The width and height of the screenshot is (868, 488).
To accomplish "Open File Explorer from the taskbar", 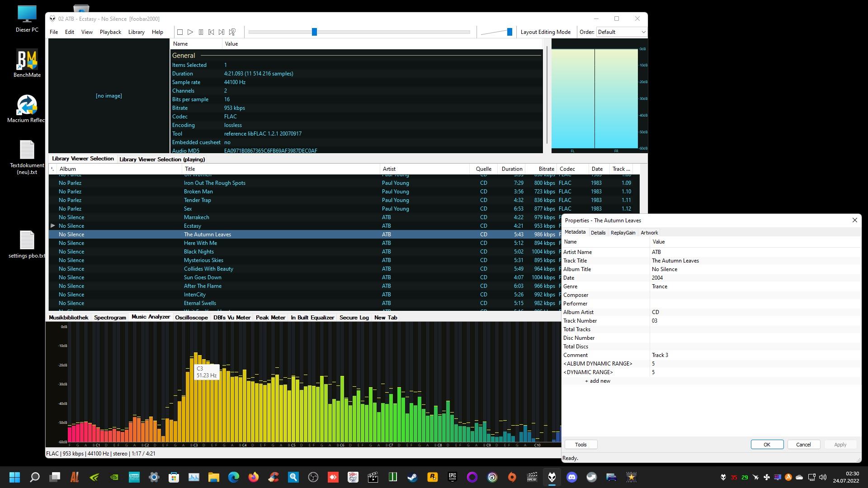I will [x=213, y=477].
